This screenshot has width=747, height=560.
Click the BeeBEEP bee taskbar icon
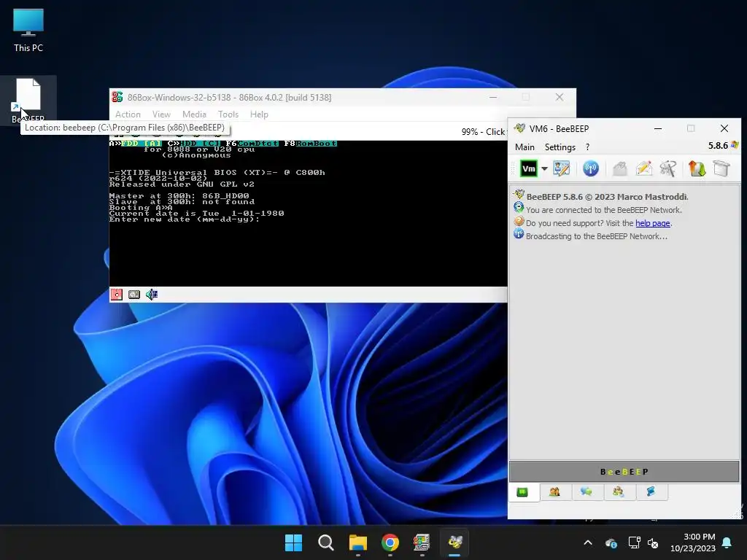(454, 542)
